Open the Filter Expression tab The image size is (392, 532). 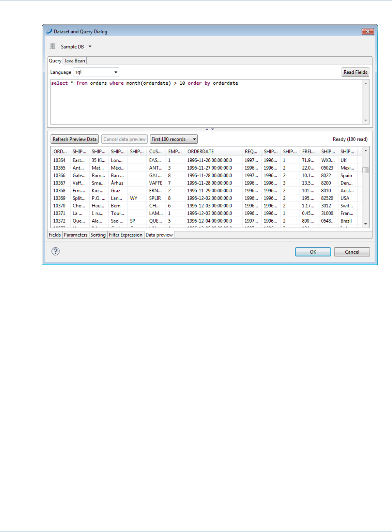tap(125, 235)
